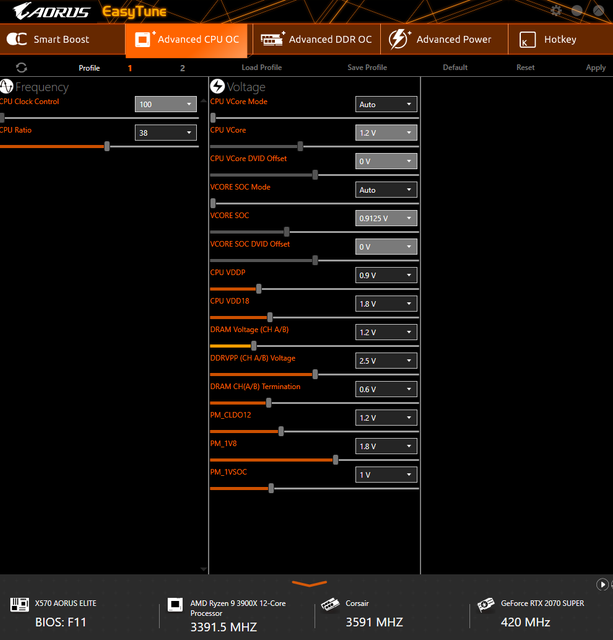Click the Voltage lightning bolt icon
The height and width of the screenshot is (640, 613).
(217, 86)
